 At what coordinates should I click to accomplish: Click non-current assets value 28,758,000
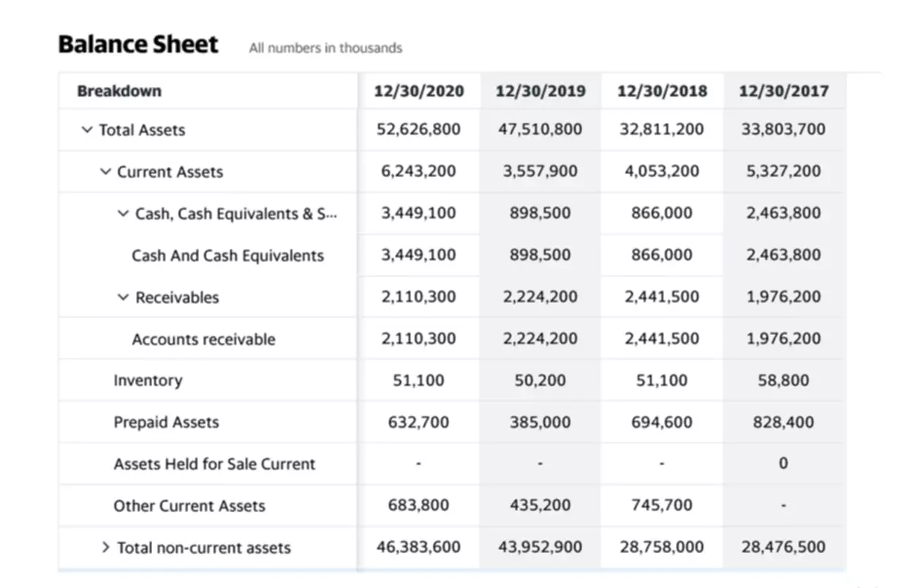click(x=662, y=546)
